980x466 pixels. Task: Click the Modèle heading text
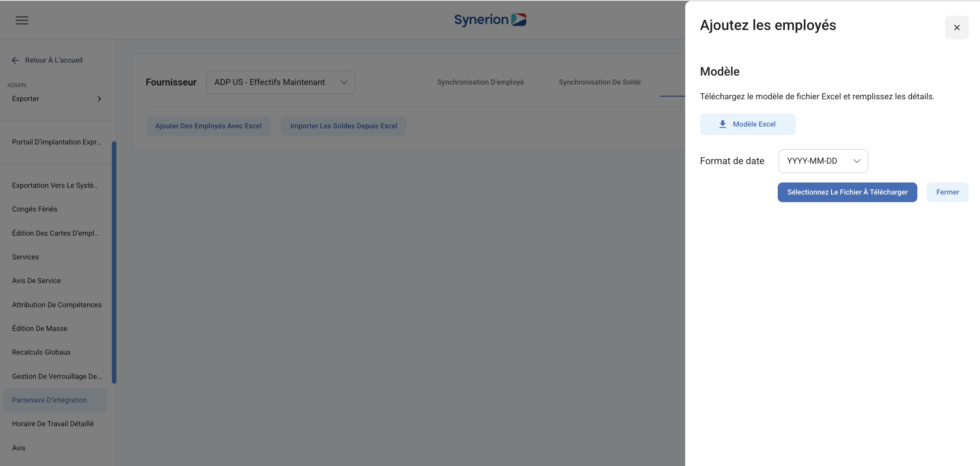tap(720, 72)
